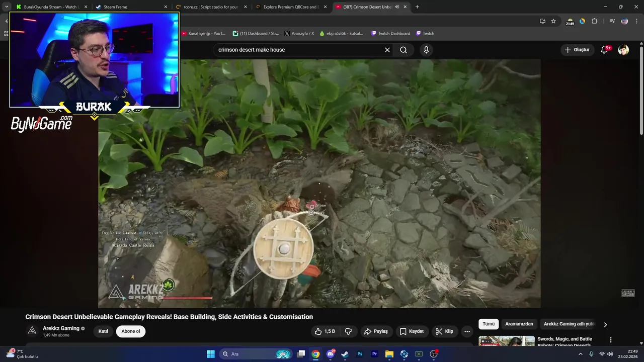Click the Windows taskbar Ara search box
The image size is (644, 362).
coord(257,354)
